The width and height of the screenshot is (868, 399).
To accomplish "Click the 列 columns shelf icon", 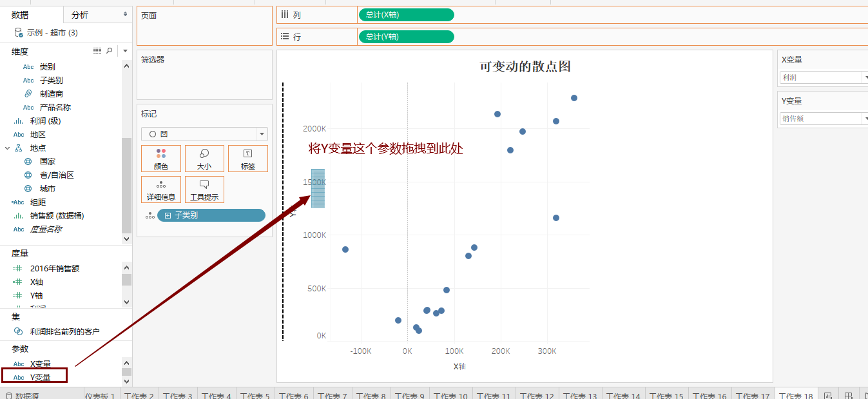I will (285, 14).
